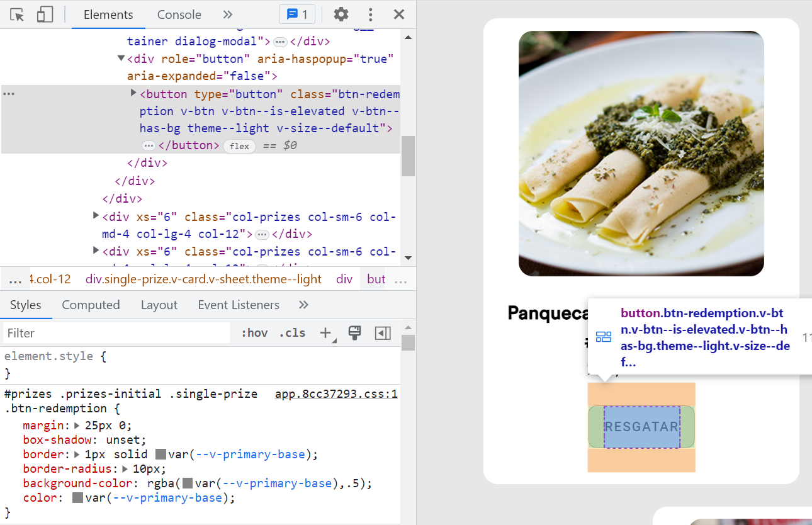Image resolution: width=812 pixels, height=525 pixels.
Task: Open DevTools settings gear
Action: (x=341, y=14)
